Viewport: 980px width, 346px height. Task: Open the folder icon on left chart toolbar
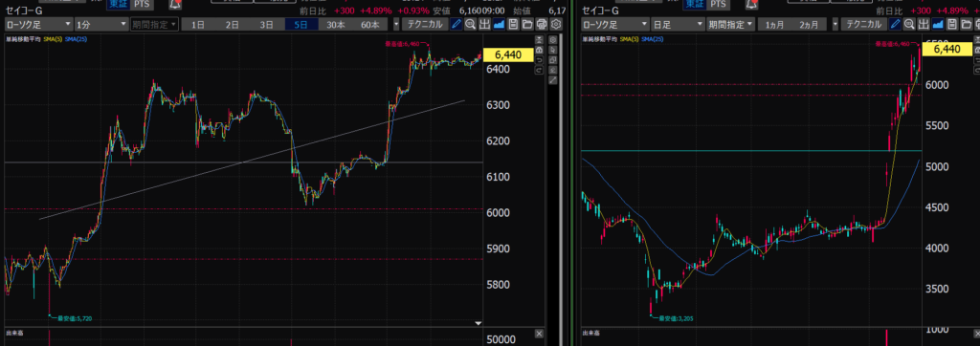[x=527, y=24]
